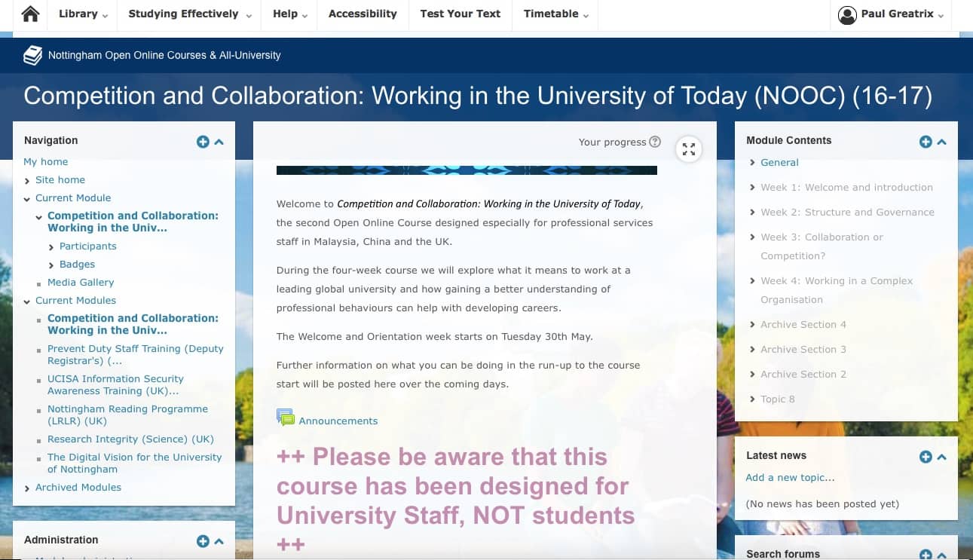Collapse the Navigation block with caret
Viewport: 973px width, 560px height.
[219, 142]
